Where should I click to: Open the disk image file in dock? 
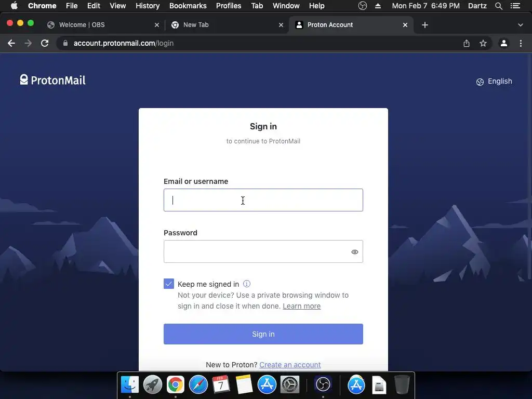click(379, 385)
